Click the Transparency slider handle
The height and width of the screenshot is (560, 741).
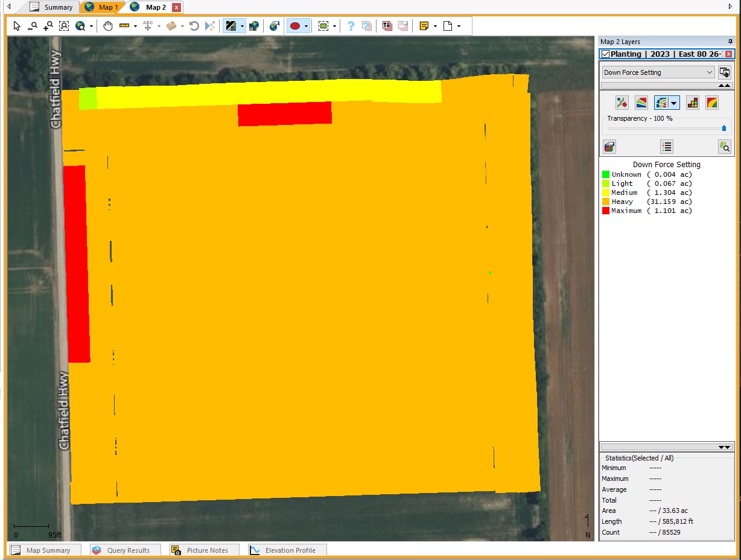tap(724, 128)
